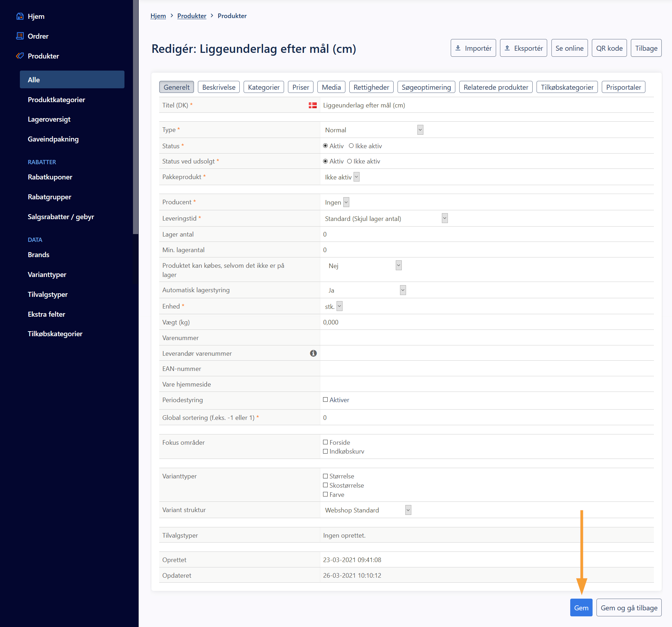Click the Hjem house icon in sidebar
The width and height of the screenshot is (672, 627).
[20, 16]
